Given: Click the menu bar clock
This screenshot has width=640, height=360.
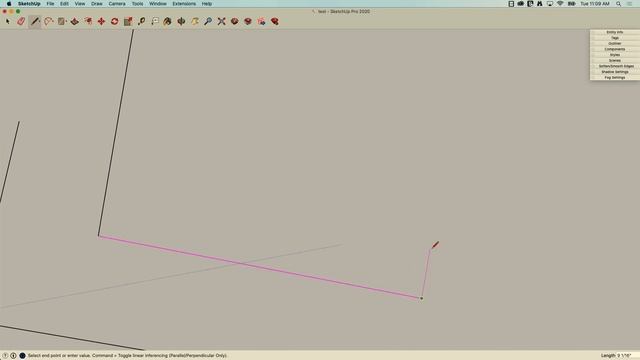Looking at the screenshot, I should click(595, 4).
